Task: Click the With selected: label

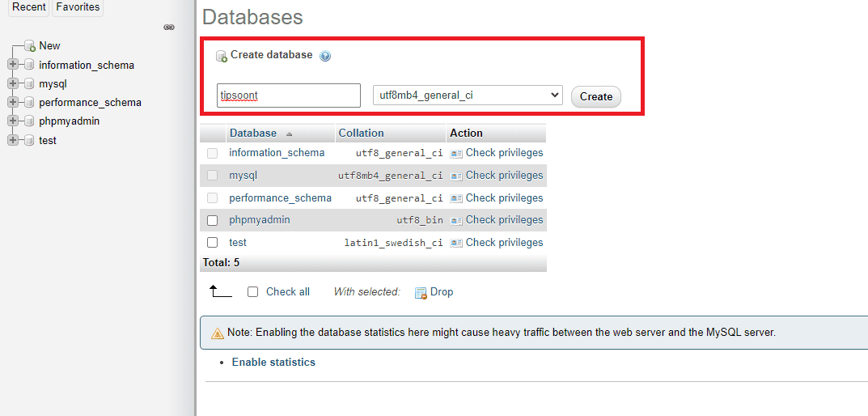Action: coord(367,292)
